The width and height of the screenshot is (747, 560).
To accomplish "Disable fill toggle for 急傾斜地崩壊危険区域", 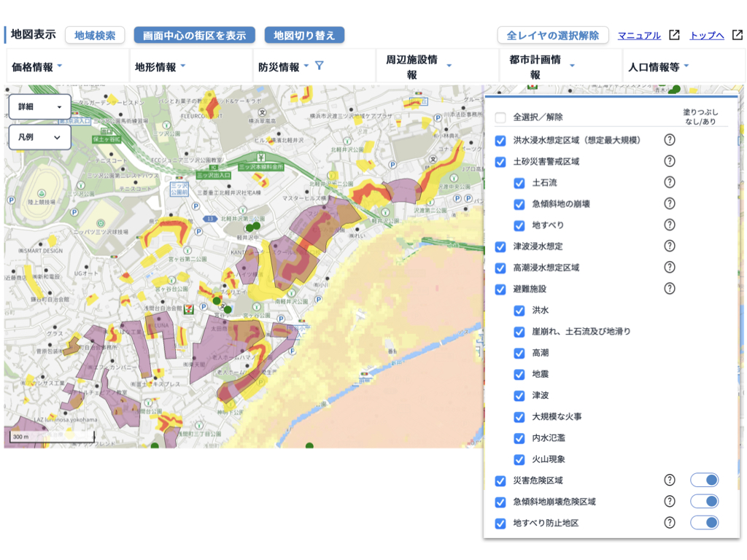I will (705, 502).
